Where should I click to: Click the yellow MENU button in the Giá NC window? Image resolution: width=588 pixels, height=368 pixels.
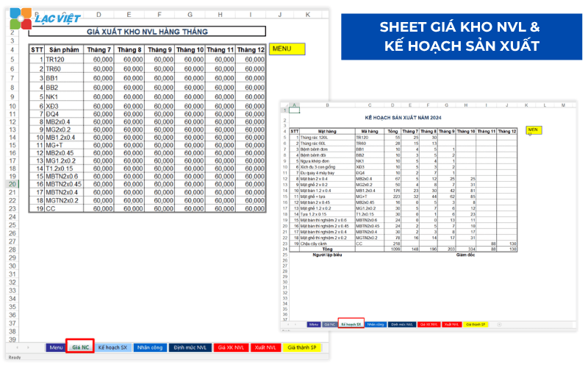point(287,49)
